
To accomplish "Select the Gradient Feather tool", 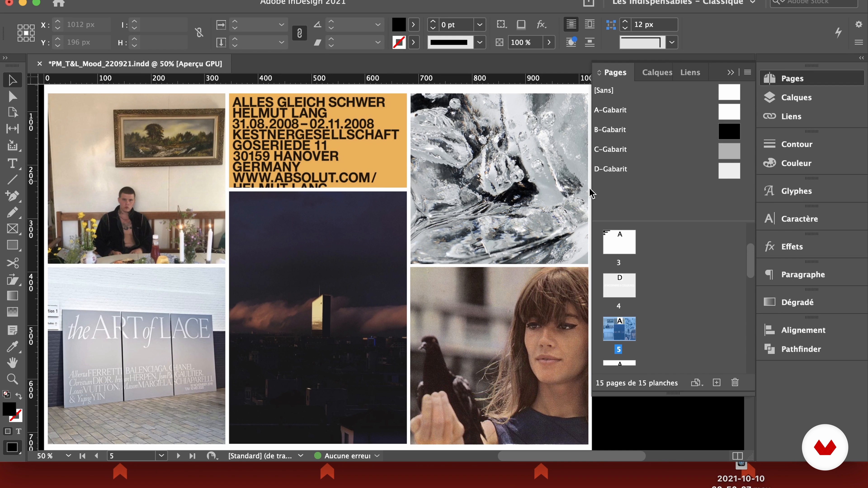I will (x=12, y=312).
